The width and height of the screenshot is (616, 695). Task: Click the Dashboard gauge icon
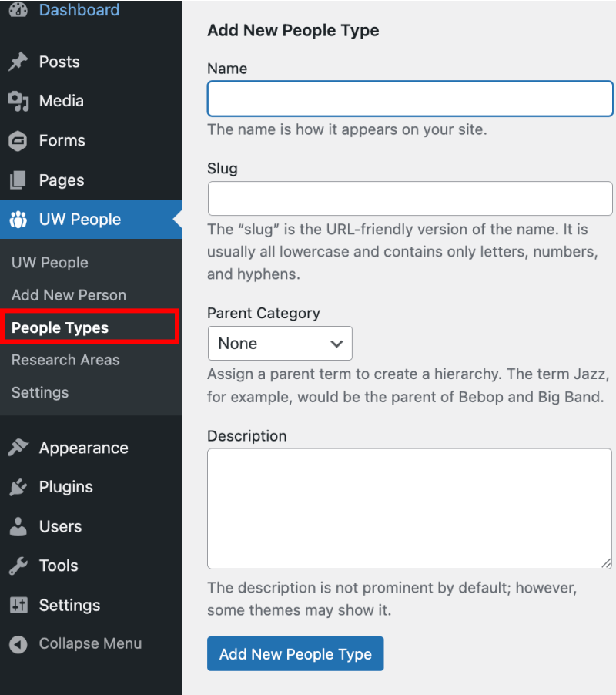click(x=18, y=10)
